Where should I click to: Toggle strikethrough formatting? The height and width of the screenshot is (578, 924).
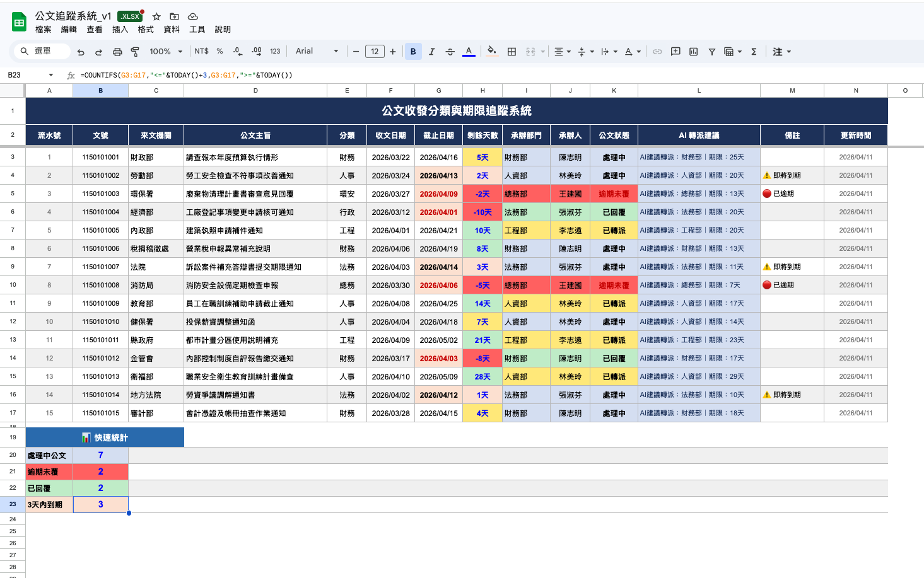point(450,52)
